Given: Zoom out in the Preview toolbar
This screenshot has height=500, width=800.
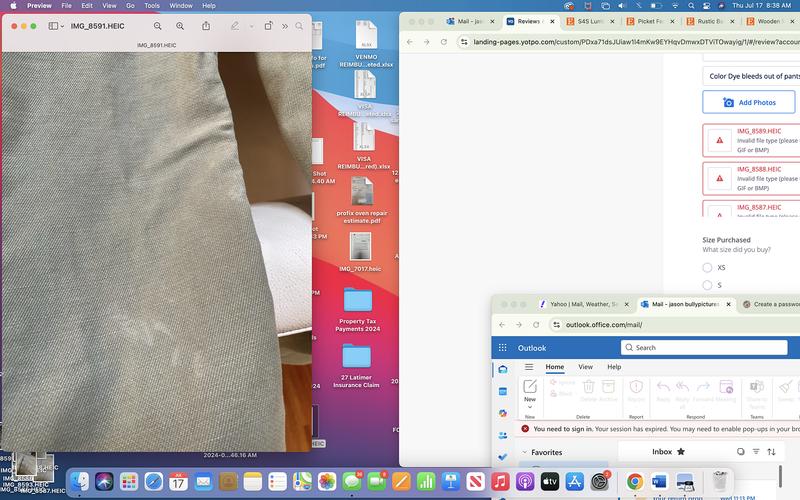Looking at the screenshot, I should (158, 26).
